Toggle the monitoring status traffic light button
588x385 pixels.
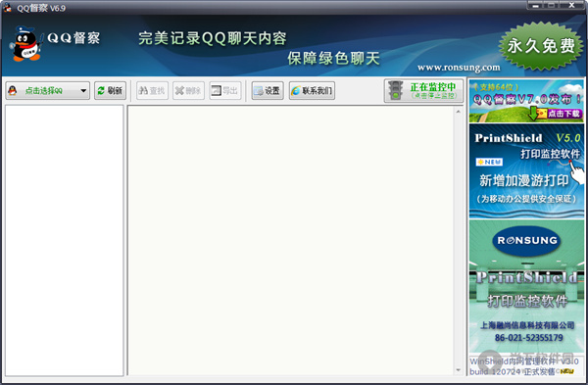coord(423,91)
